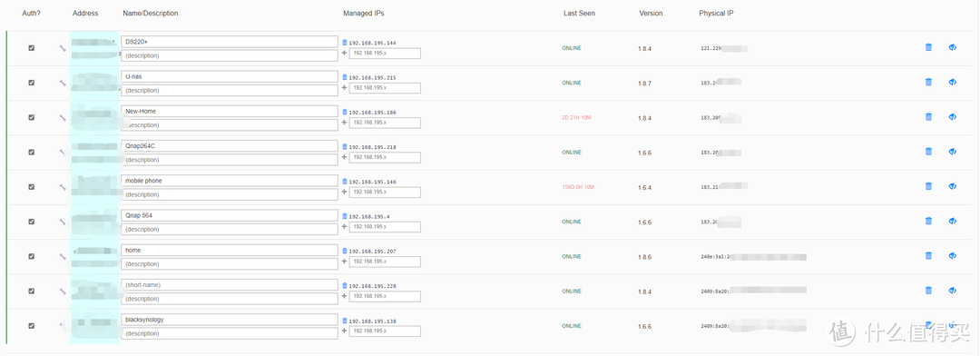Delete the home member
980x356 pixels.
(928, 256)
